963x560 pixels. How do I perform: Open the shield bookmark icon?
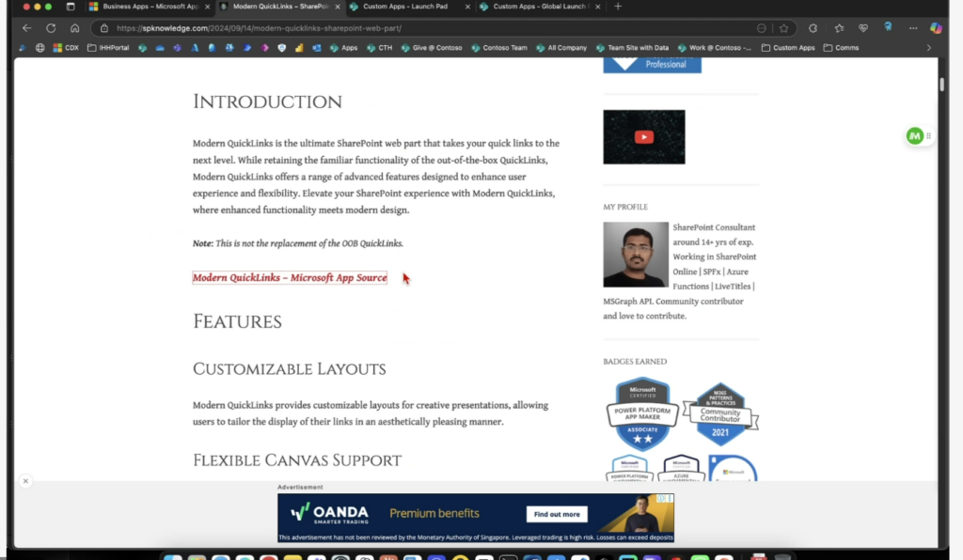[x=282, y=48]
